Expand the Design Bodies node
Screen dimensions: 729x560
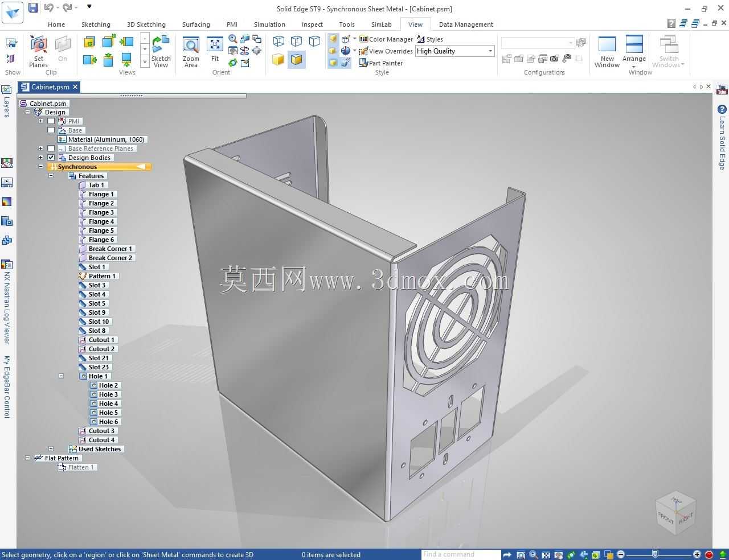pyautogui.click(x=41, y=158)
